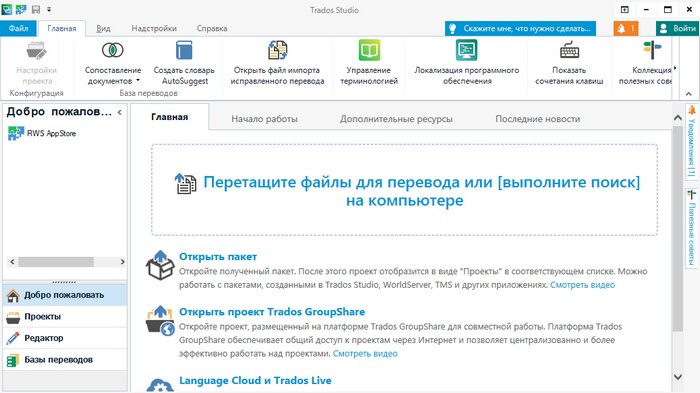Open the Надстройки ribbon tab
This screenshot has width=700, height=393.
(154, 28)
